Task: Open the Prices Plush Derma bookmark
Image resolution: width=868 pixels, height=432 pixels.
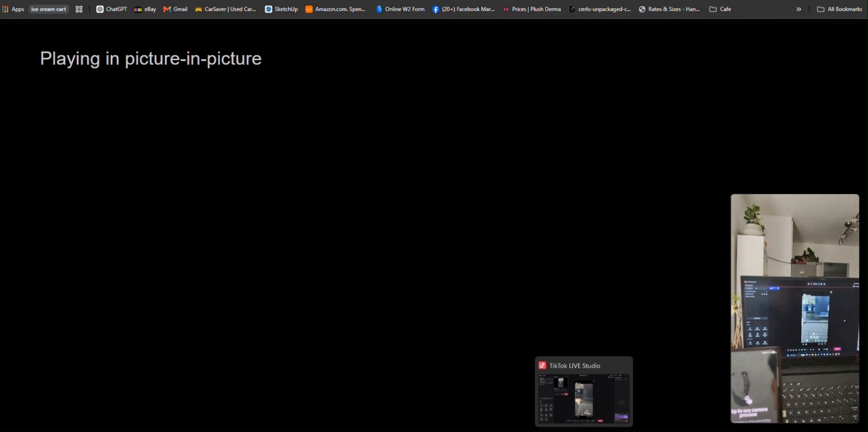Action: (532, 9)
